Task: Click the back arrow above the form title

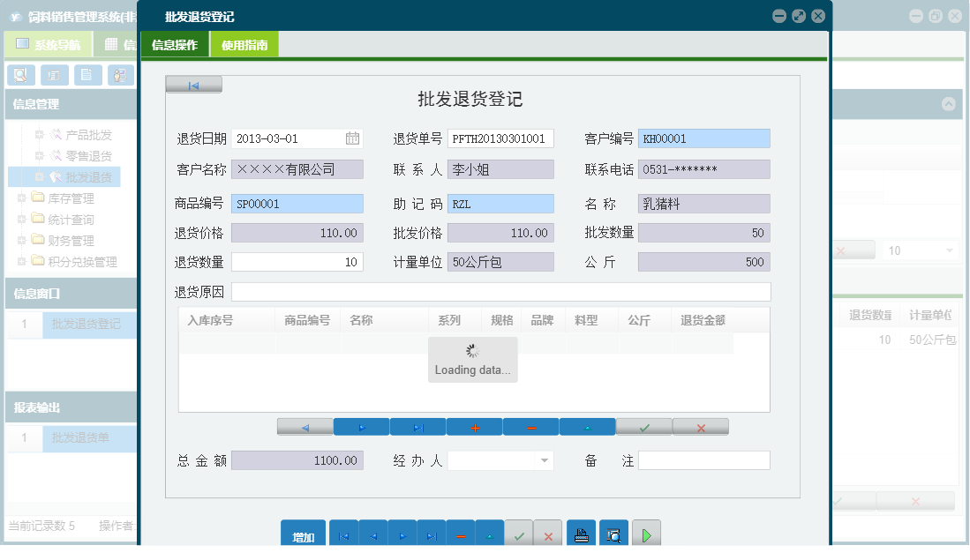Action: tap(193, 83)
